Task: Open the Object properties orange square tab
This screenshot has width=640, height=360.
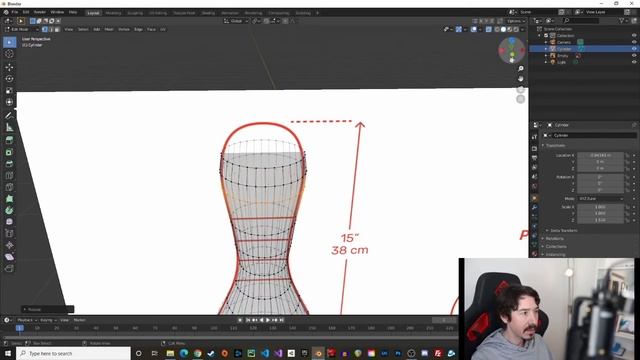Action: point(535,198)
